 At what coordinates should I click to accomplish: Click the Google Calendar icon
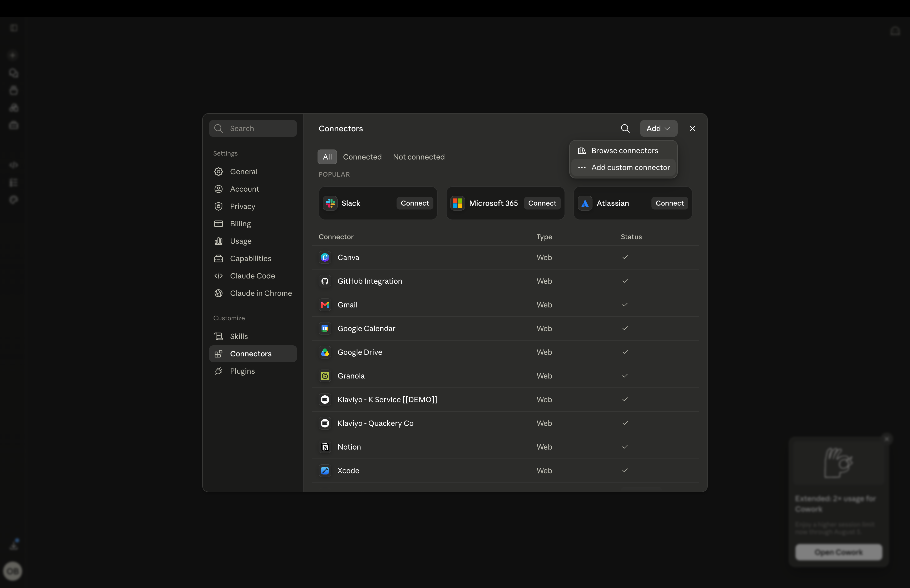coord(325,328)
